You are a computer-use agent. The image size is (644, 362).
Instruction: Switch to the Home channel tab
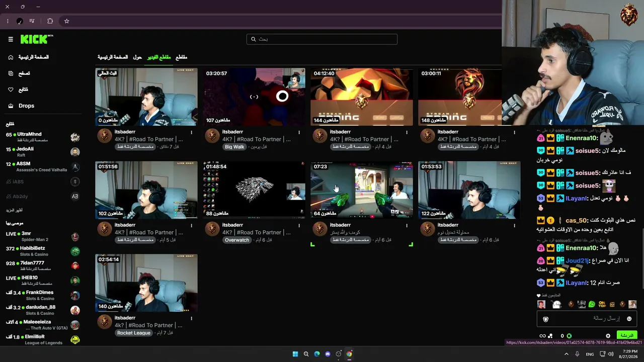pyautogui.click(x=113, y=57)
